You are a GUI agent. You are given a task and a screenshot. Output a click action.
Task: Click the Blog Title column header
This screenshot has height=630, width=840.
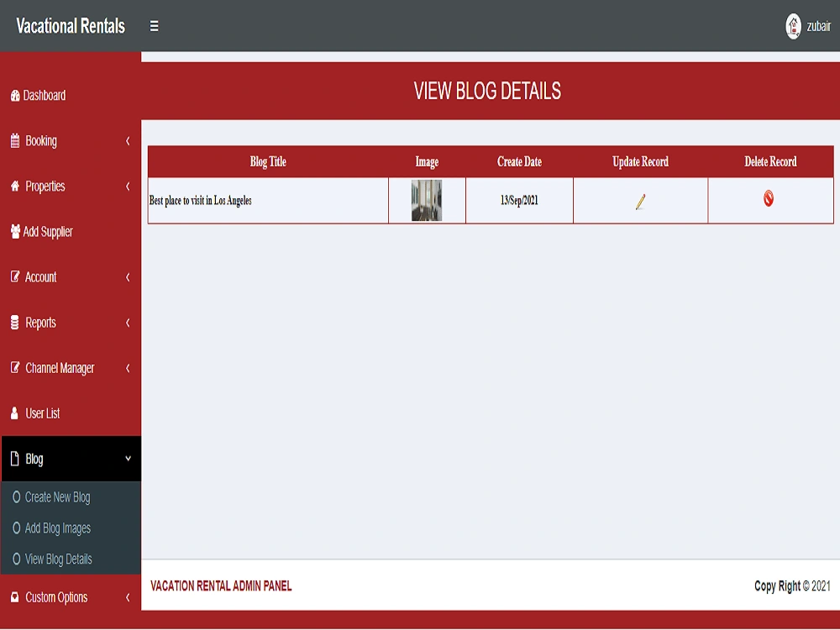[268, 162]
